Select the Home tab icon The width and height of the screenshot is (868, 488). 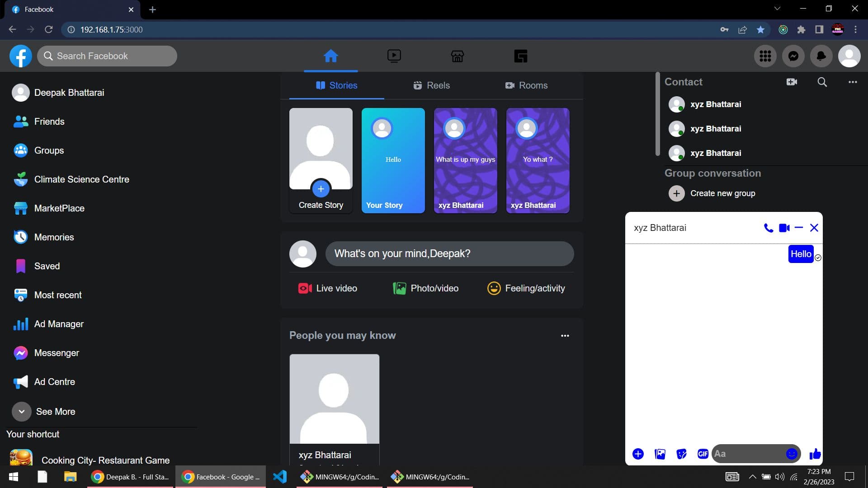[x=330, y=56]
